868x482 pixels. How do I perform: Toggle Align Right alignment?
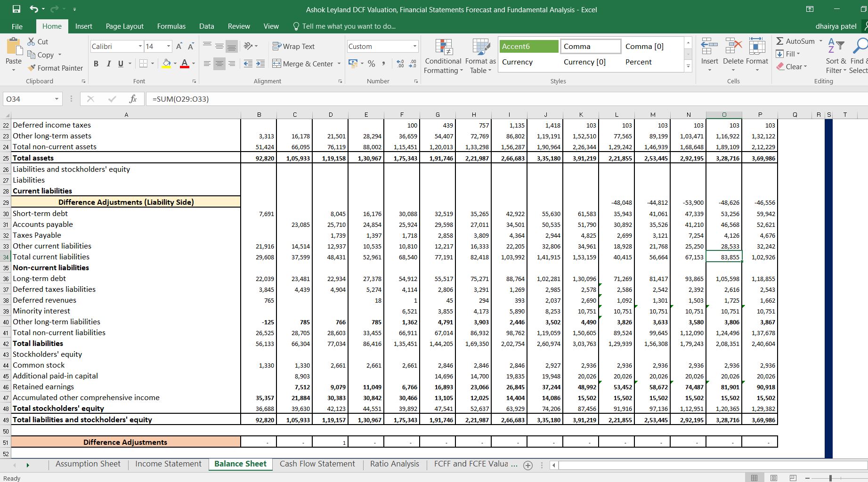[x=232, y=64]
